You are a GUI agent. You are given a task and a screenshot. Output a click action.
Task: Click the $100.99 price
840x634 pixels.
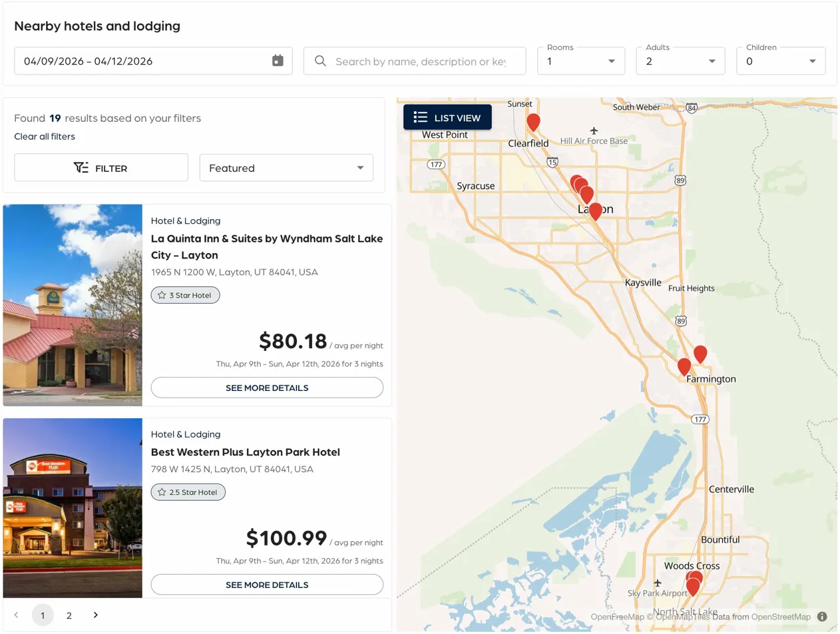pyautogui.click(x=287, y=538)
